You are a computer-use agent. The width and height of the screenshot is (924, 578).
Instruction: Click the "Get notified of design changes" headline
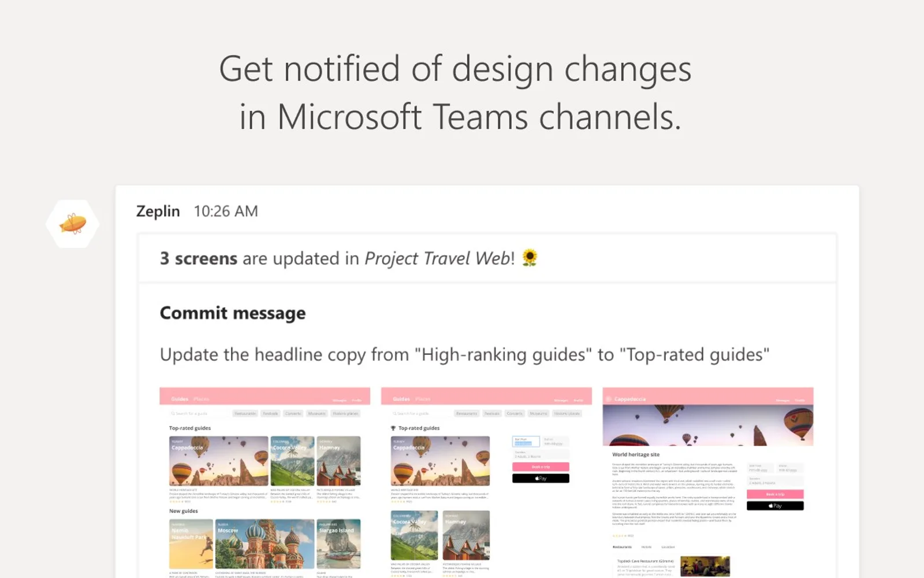pos(455,69)
